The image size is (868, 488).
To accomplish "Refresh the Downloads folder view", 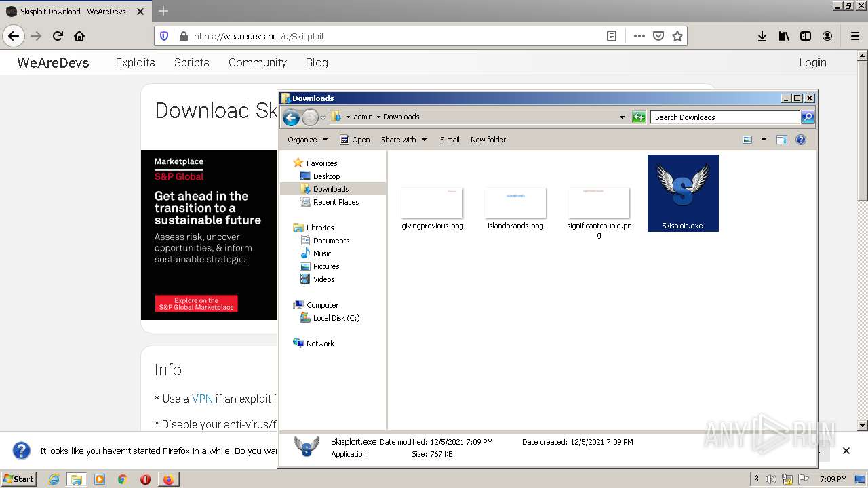I will tap(639, 117).
